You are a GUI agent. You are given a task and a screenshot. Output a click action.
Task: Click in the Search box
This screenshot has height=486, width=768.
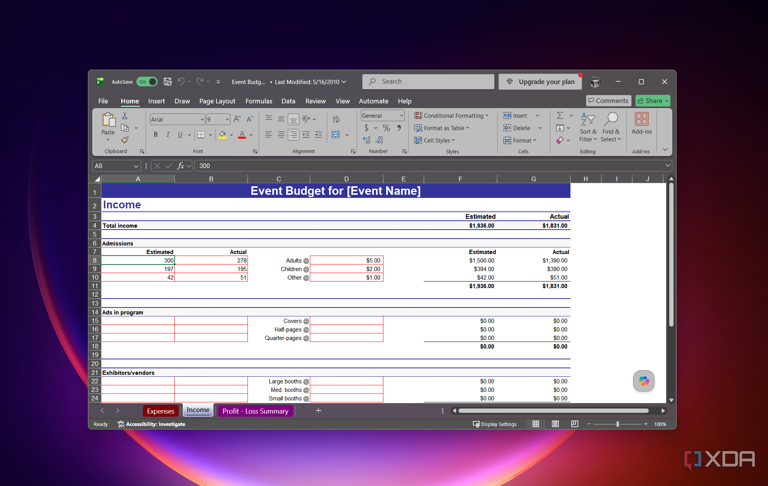coord(428,82)
